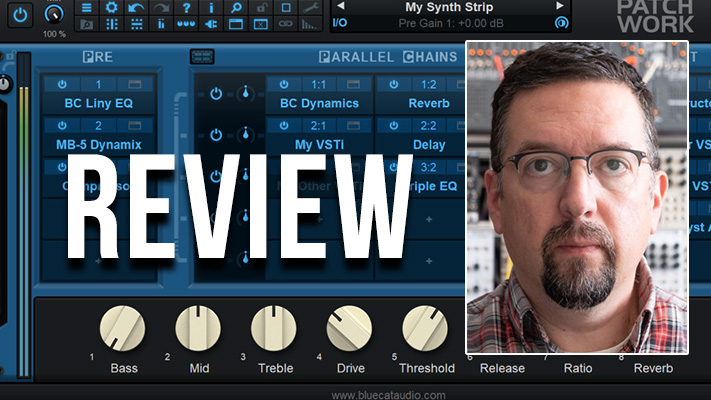
Task: Open the settings gear icon
Action: pos(111,7)
